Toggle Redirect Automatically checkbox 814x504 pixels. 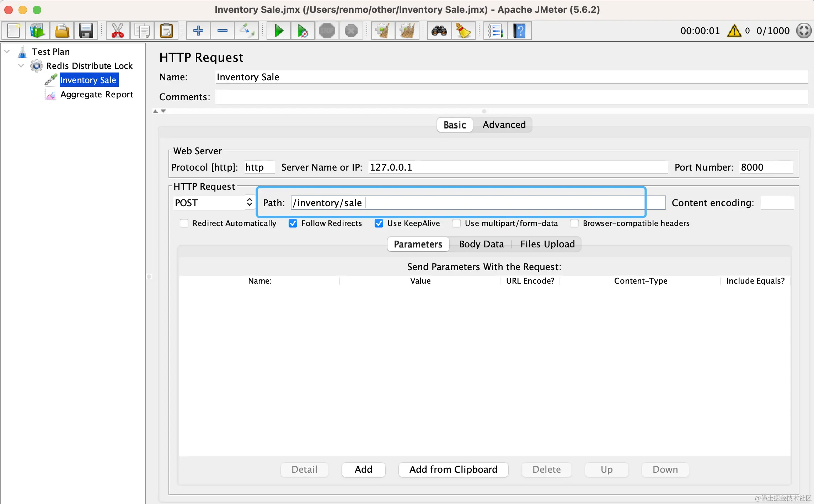(184, 224)
